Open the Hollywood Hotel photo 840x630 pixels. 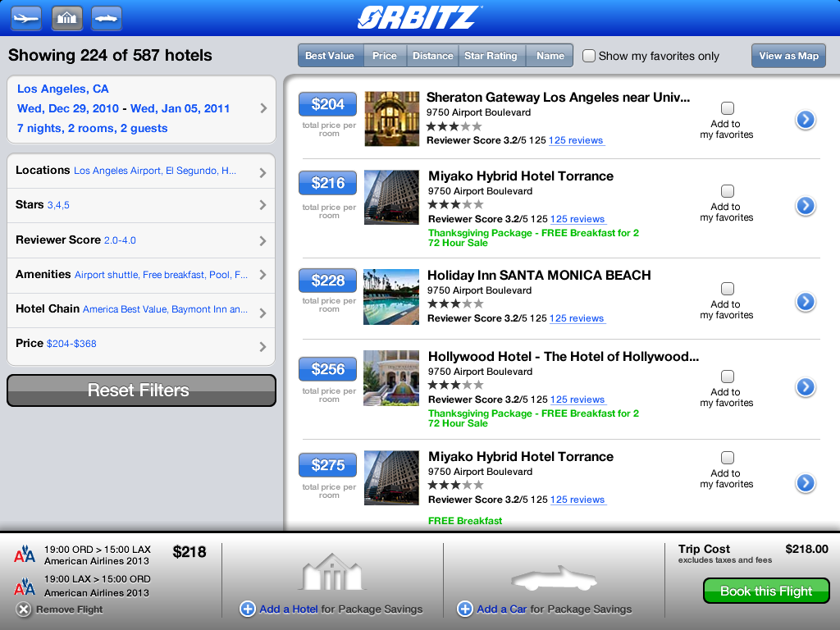coord(391,378)
